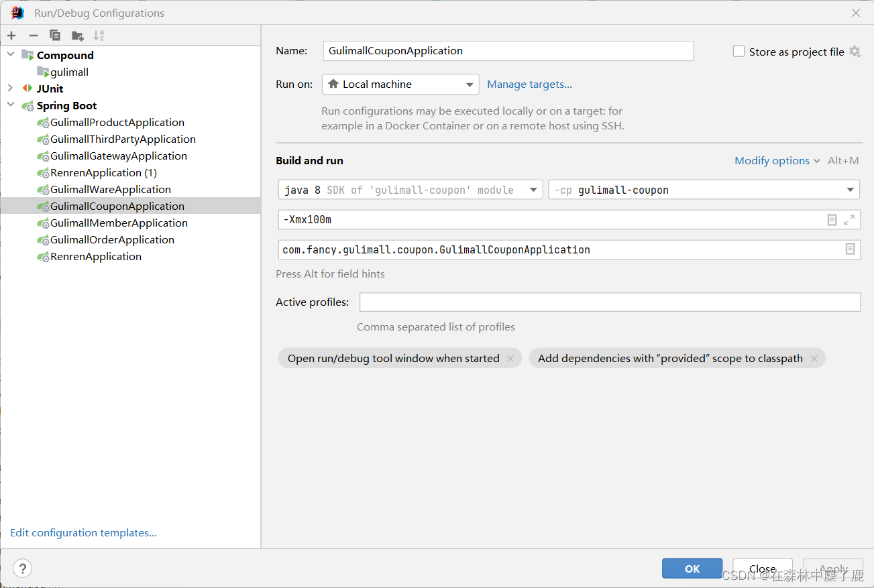This screenshot has height=588, width=874.
Task: Open main class browse icon
Action: (x=850, y=249)
